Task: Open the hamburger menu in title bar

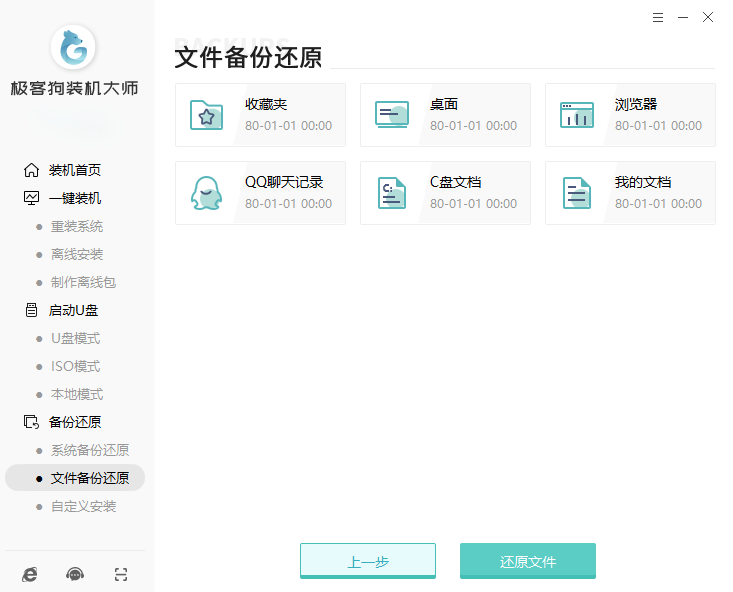Action: coord(657,18)
